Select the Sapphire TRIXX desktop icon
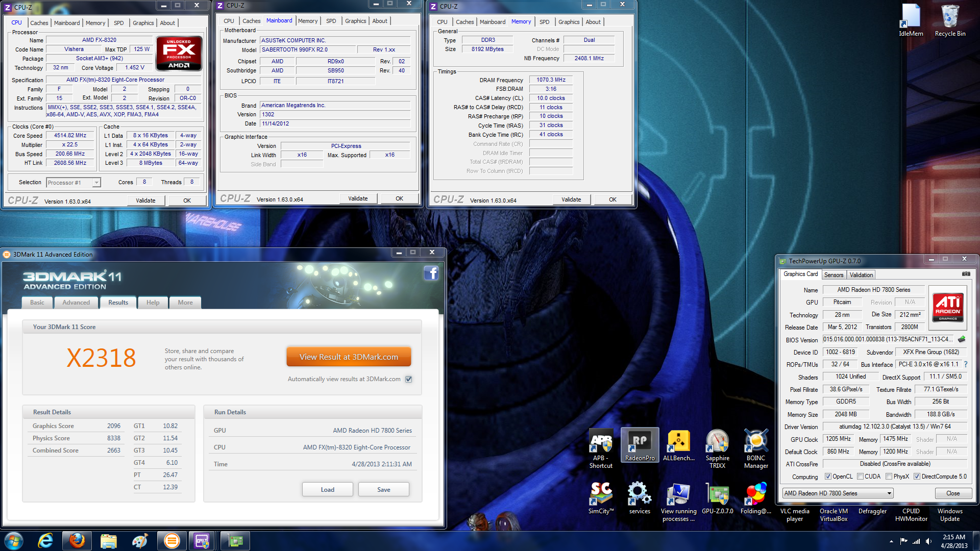This screenshot has width=980, height=551. 717,449
